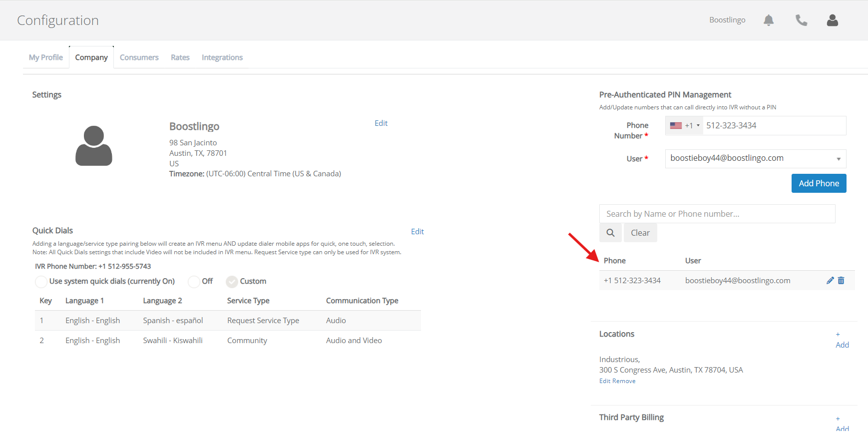Click 'Community' service type cell
This screenshot has height=433, width=868.
tap(247, 341)
